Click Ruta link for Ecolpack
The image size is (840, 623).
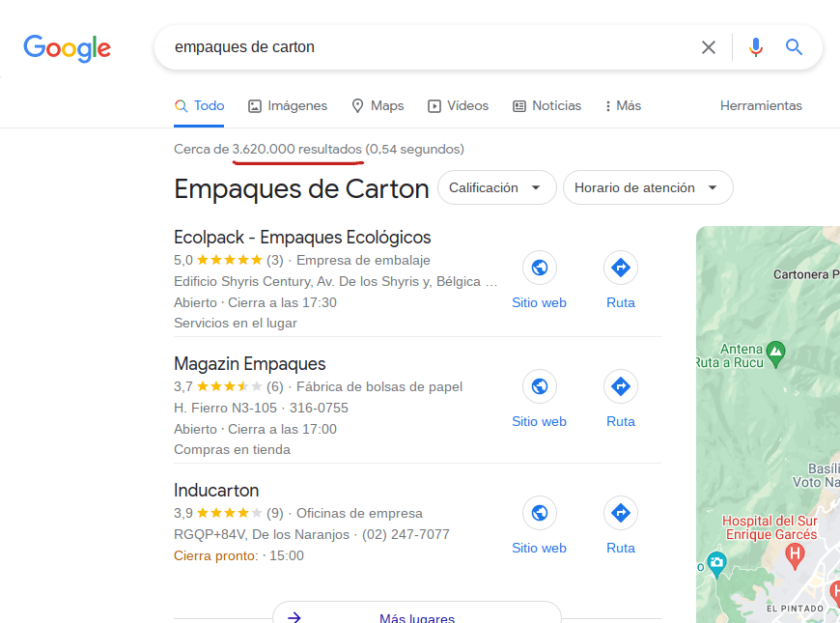tap(621, 303)
